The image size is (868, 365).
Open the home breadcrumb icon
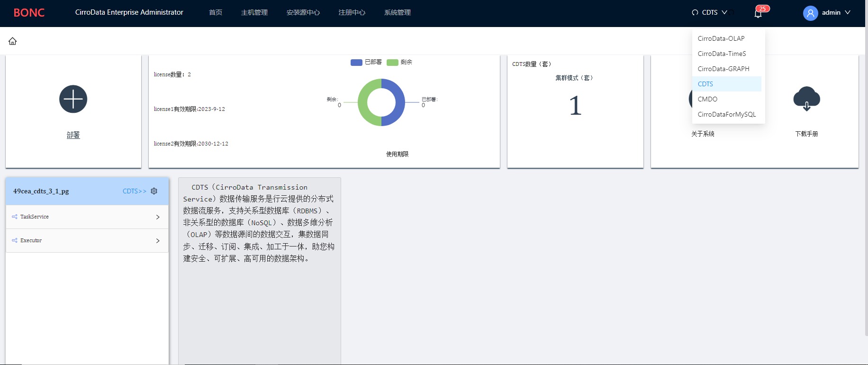13,41
